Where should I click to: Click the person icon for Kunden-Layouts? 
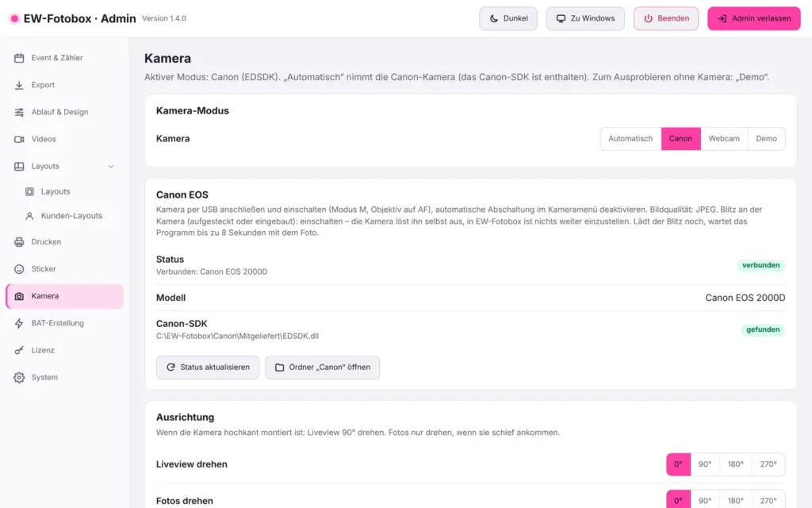coord(29,216)
